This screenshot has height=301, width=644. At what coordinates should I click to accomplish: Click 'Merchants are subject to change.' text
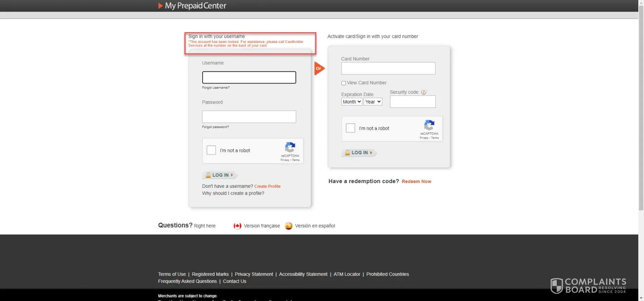[x=187, y=296]
